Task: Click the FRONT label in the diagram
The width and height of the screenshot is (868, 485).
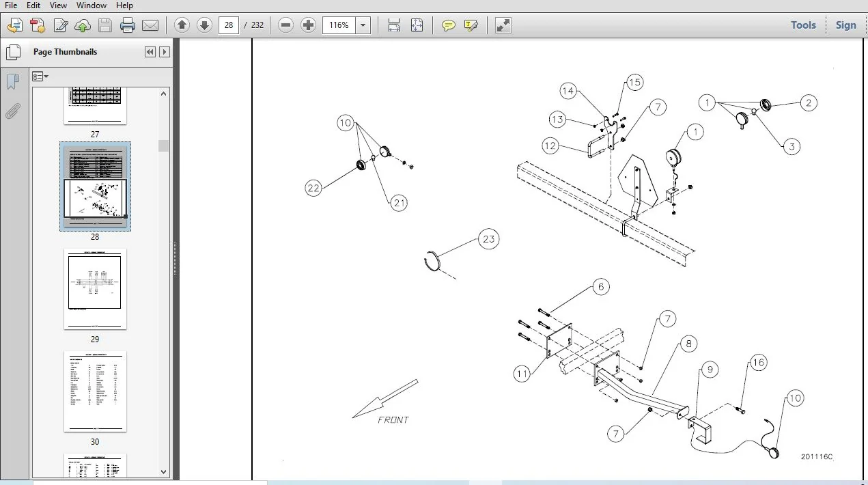Action: tap(393, 420)
